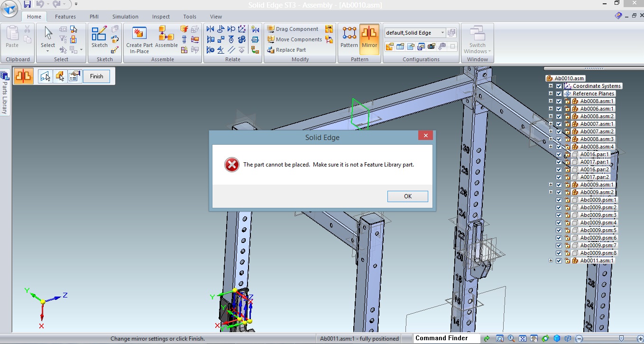Click Move Components icon
The image size is (644, 344).
tap(271, 39)
